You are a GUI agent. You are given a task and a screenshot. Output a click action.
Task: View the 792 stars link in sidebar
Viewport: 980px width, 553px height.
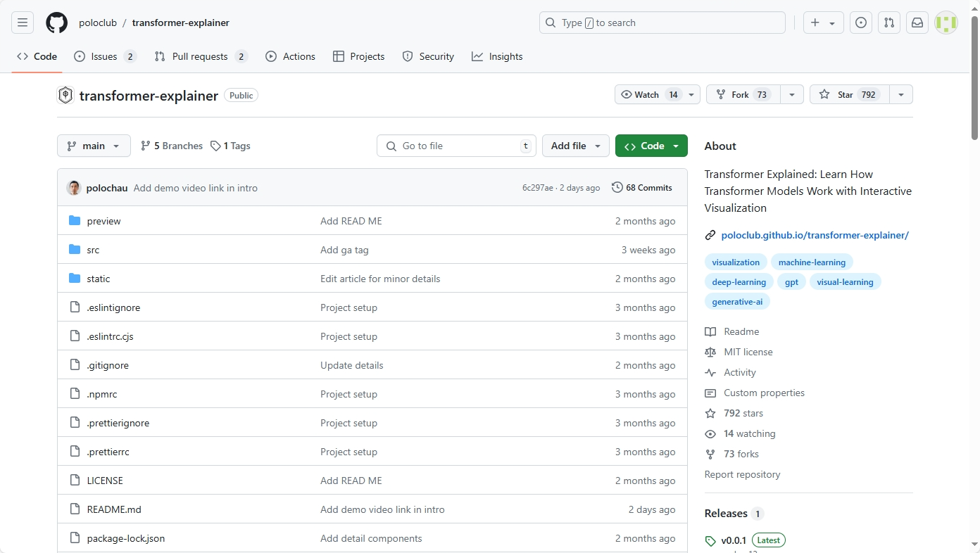coord(734,413)
